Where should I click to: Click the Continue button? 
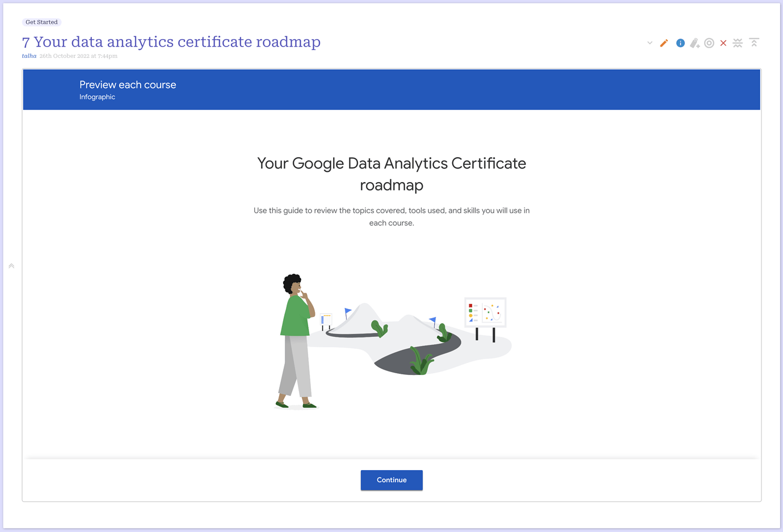392,480
